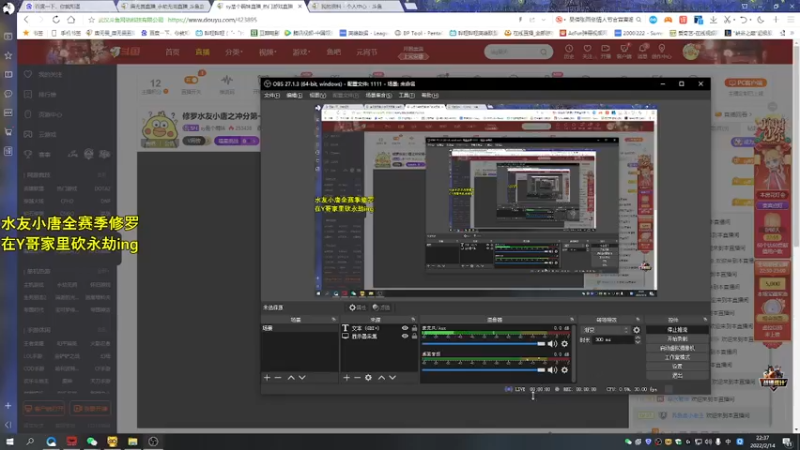
Task: Move the selected source down in Sources panel
Action: point(392,378)
